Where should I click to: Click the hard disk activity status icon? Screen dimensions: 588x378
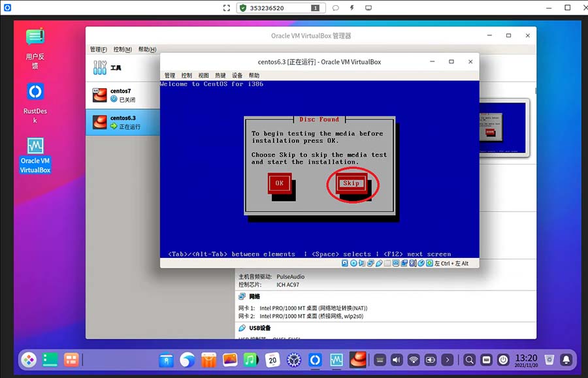tap(346, 263)
